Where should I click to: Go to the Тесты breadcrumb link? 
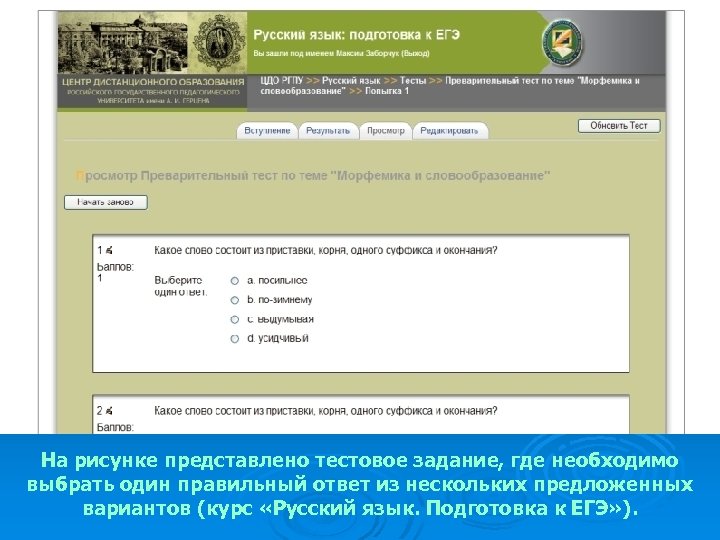413,81
